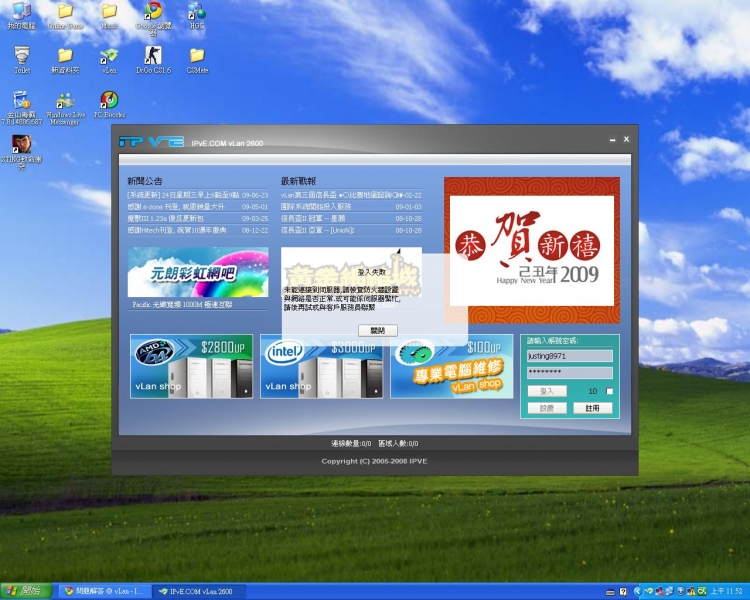Minimize the IPvE vLan window
750x600 pixels.
(x=612, y=140)
